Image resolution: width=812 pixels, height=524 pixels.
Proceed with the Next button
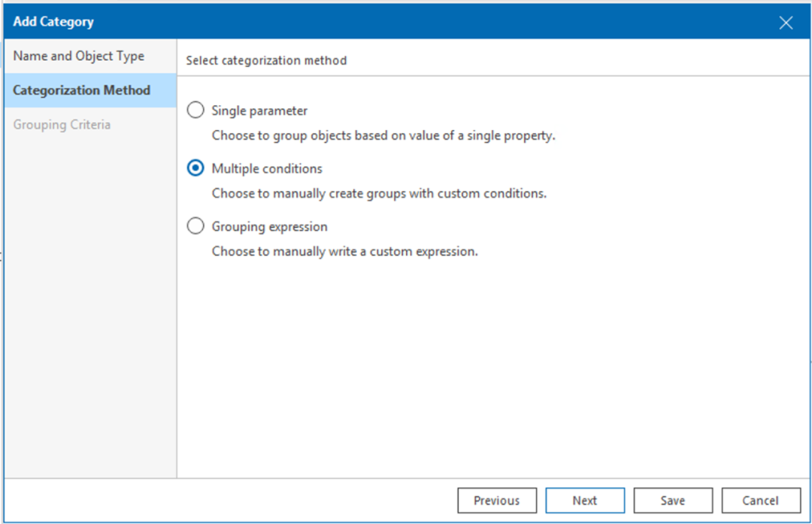585,501
